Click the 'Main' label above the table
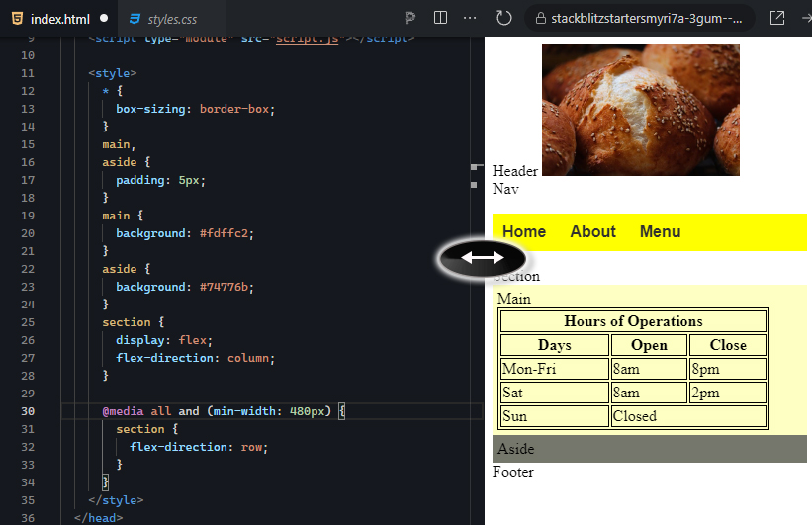Image resolution: width=812 pixels, height=525 pixels. (x=513, y=299)
